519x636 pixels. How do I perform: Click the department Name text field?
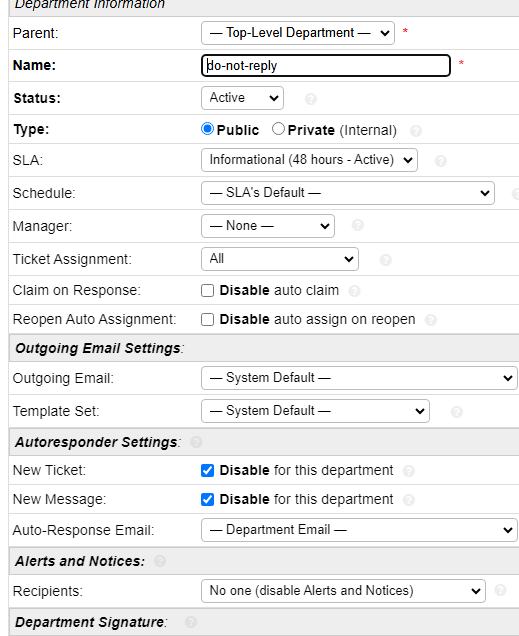[326, 65]
